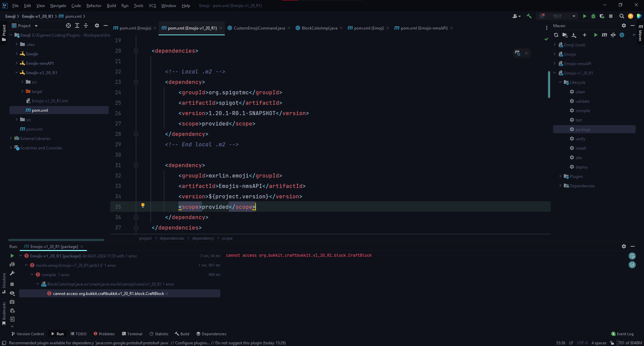This screenshot has width=644, height=346.
Task: Run with Coverage icon in top toolbar
Action: [x=602, y=16]
